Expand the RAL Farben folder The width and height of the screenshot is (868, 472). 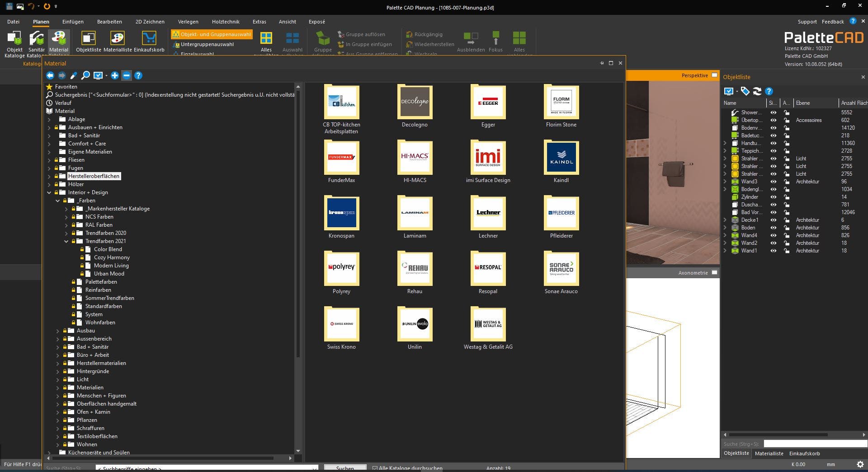tap(66, 225)
